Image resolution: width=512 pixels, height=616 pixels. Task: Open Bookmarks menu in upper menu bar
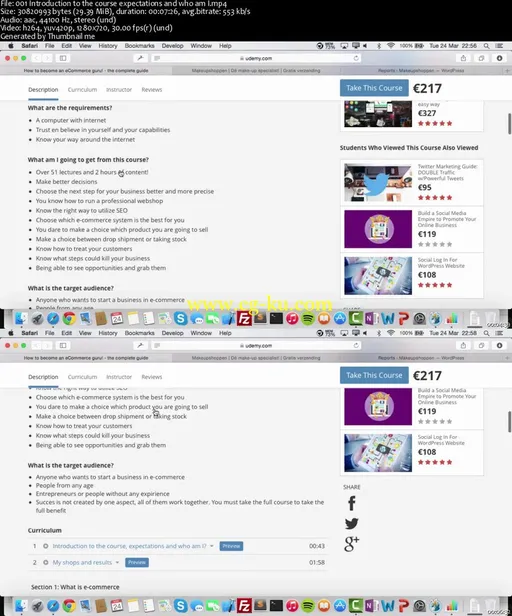[x=139, y=46]
